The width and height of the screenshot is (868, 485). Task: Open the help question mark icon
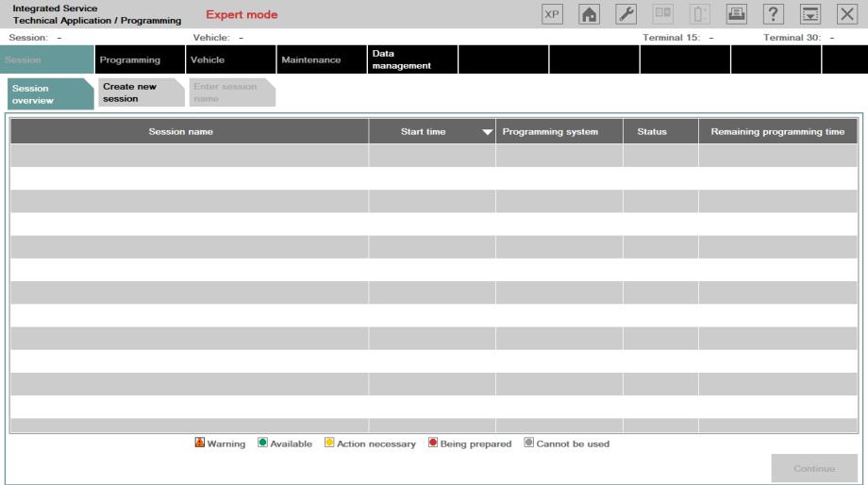774,14
